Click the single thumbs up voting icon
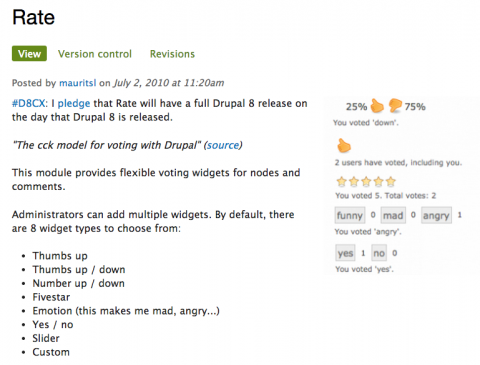The height and width of the screenshot is (365, 480). [x=344, y=146]
